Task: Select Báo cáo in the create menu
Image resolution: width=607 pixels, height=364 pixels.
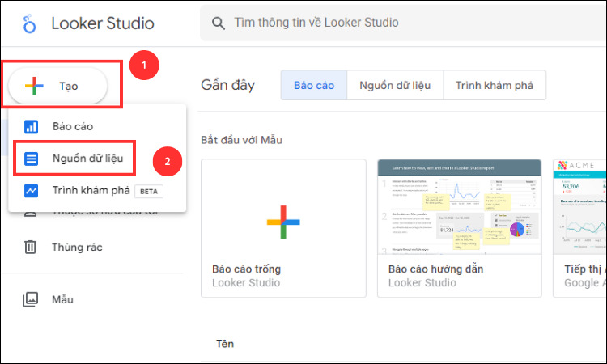Action: 97,126
